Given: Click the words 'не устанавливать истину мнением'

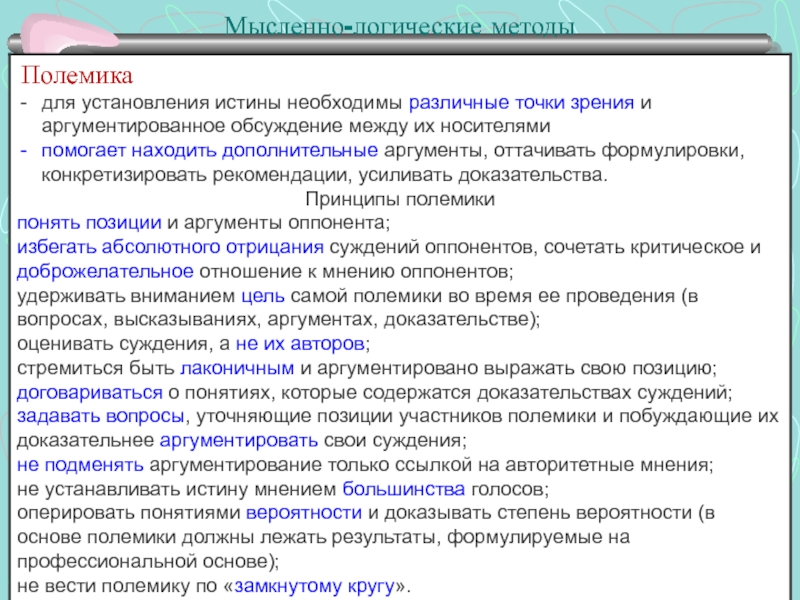Looking at the screenshot, I should 177,489.
